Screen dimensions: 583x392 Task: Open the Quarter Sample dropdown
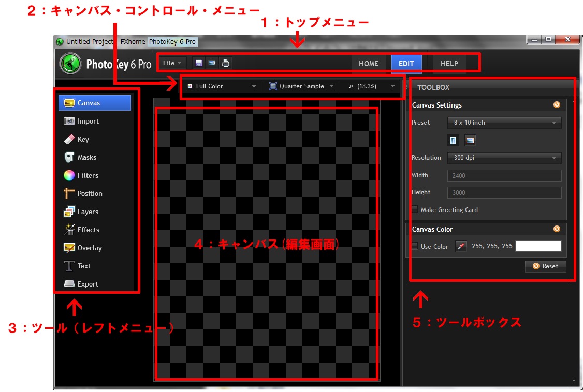coord(302,86)
